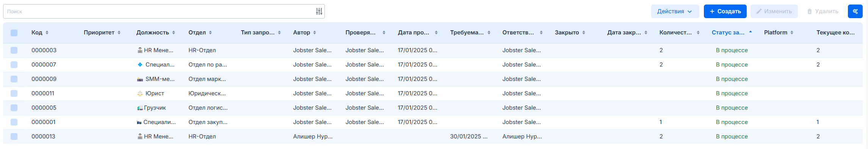Click В процессе status in row 0000011

click(732, 93)
